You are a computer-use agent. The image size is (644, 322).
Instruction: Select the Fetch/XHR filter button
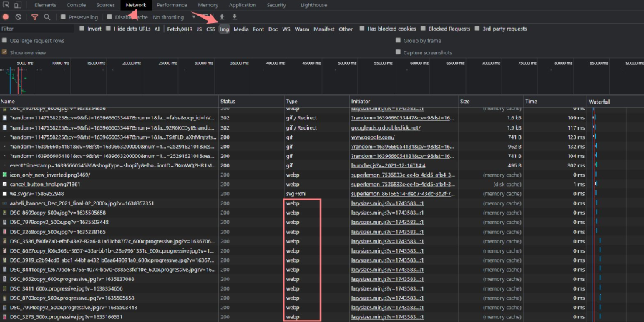coord(178,29)
